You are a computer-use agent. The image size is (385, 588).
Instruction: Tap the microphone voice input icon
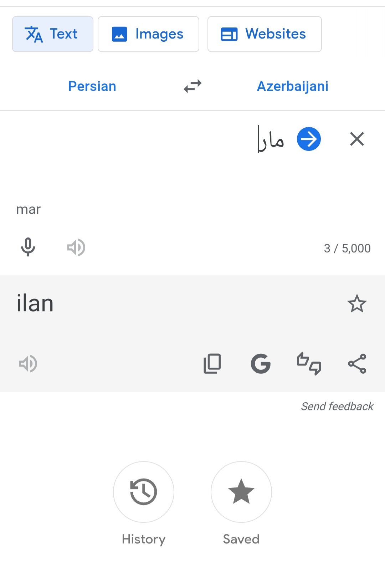tap(28, 247)
